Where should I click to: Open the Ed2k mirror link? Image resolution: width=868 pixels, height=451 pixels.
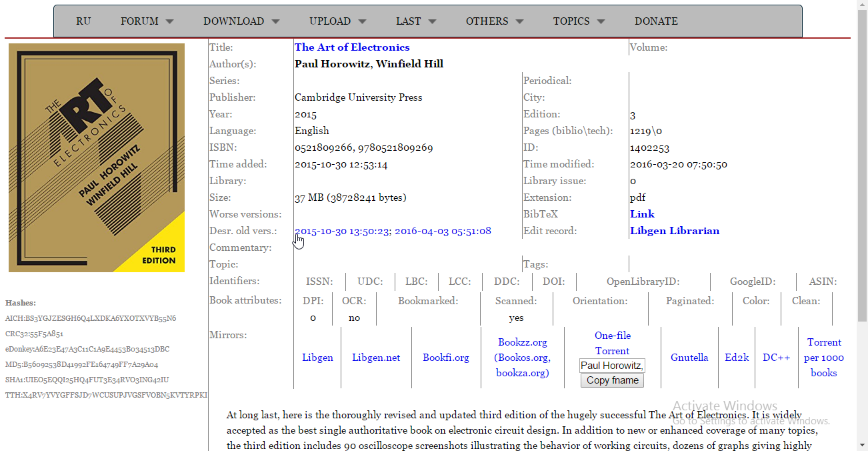[x=737, y=358]
